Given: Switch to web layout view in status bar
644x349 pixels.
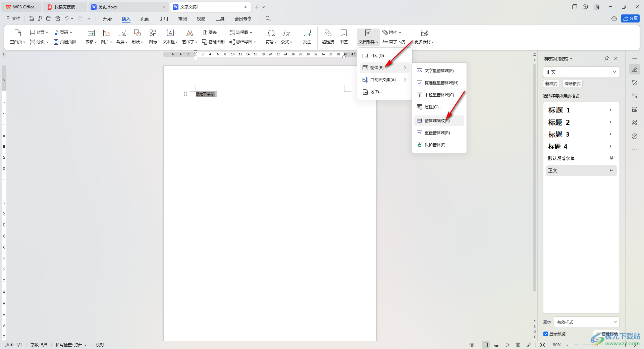Looking at the screenshot, I should [x=518, y=345].
